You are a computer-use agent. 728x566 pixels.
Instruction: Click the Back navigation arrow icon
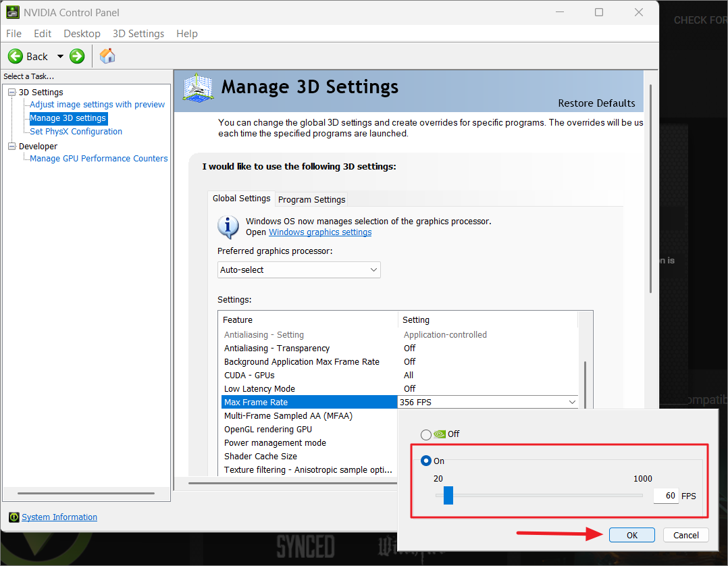[16, 56]
